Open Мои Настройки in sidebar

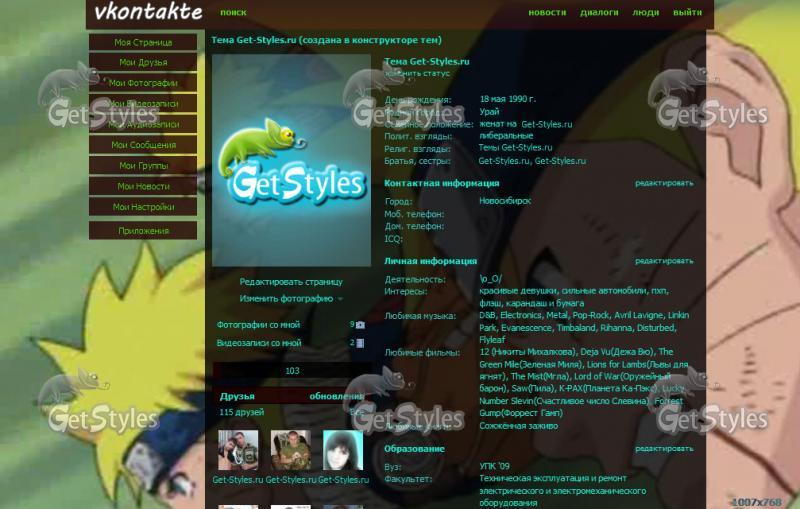[x=143, y=207]
